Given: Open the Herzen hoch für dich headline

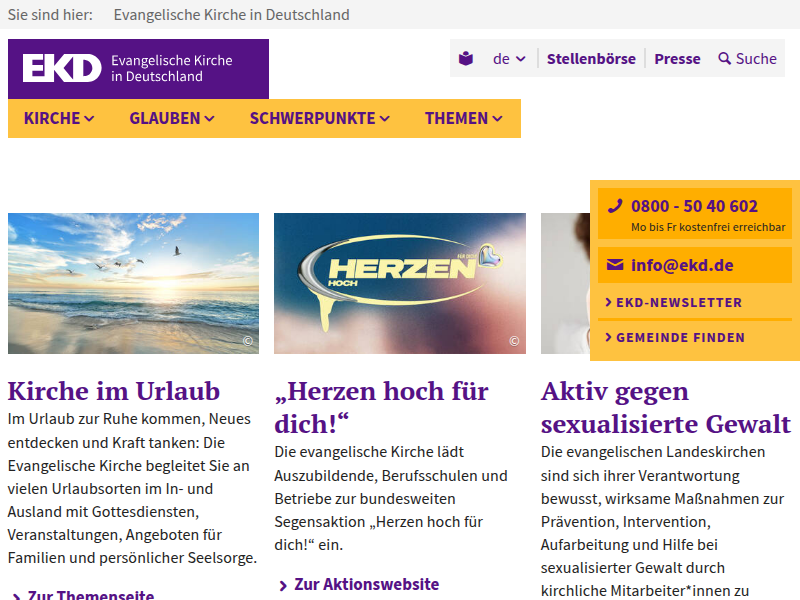Looking at the screenshot, I should [381, 407].
